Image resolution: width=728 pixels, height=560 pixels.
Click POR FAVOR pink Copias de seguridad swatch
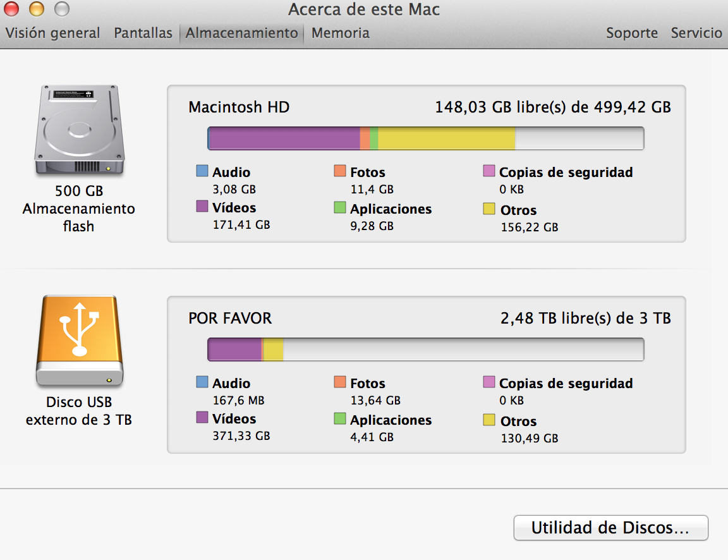tap(489, 382)
